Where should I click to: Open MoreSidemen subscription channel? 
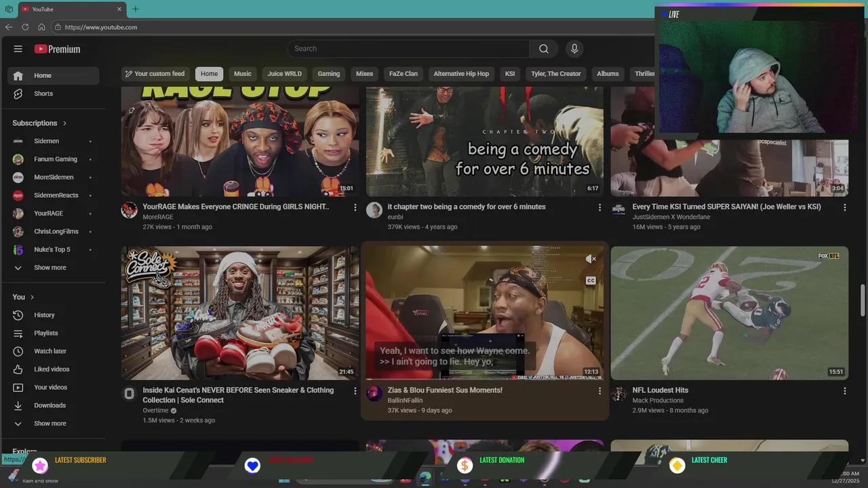coord(53,178)
